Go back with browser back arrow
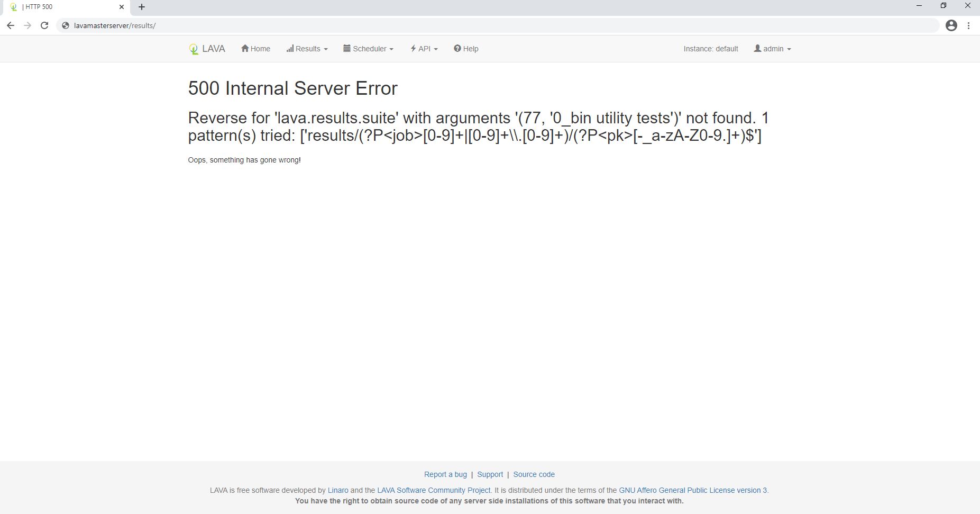The height and width of the screenshot is (514, 980). click(x=11, y=25)
